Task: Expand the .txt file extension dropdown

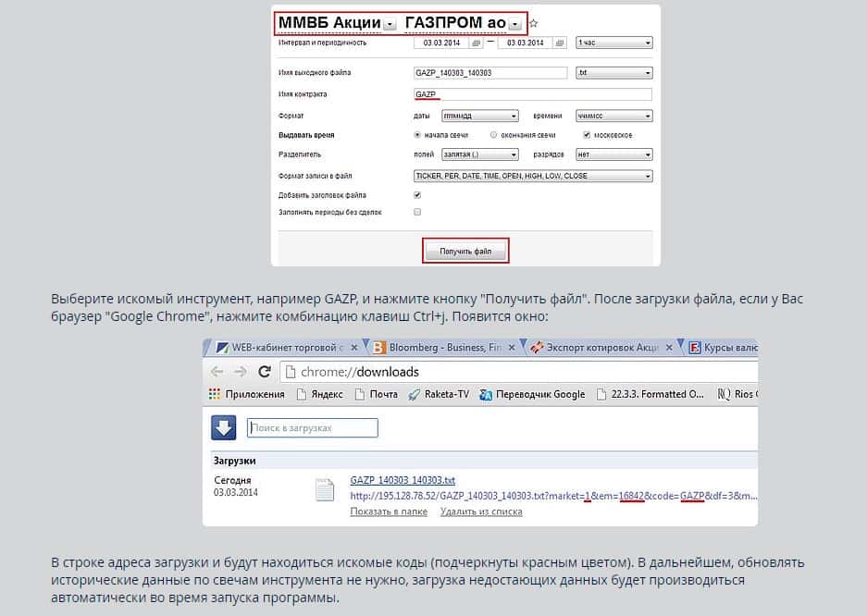Action: tap(613, 73)
